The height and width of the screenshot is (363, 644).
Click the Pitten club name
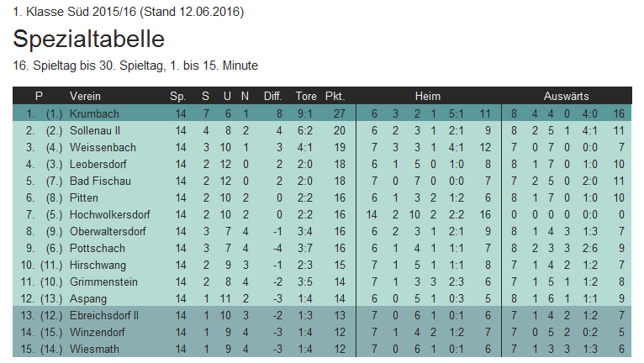[x=84, y=197]
